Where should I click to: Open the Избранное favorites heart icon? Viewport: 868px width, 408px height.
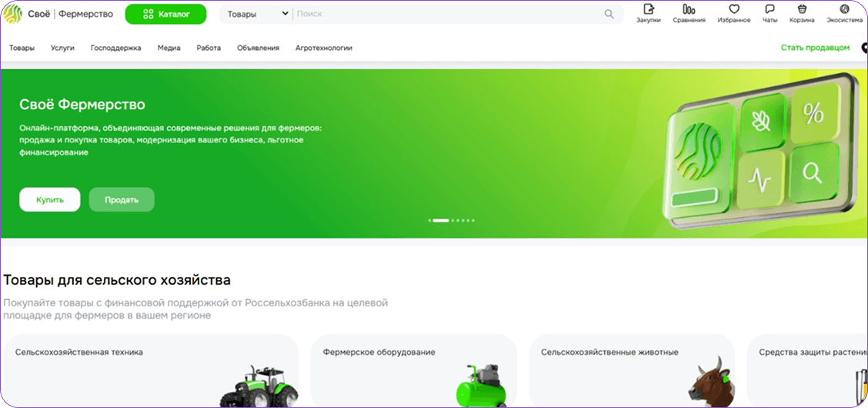point(734,10)
